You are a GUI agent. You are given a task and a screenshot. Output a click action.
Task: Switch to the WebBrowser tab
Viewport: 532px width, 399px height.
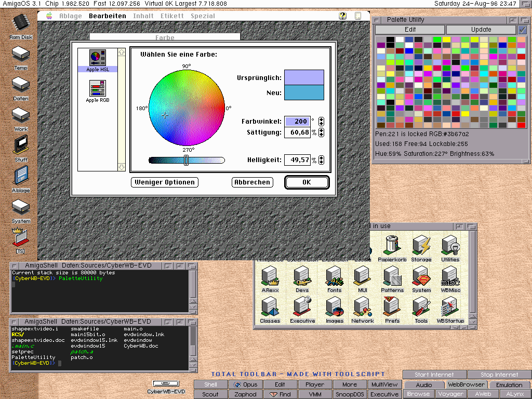coord(467,385)
